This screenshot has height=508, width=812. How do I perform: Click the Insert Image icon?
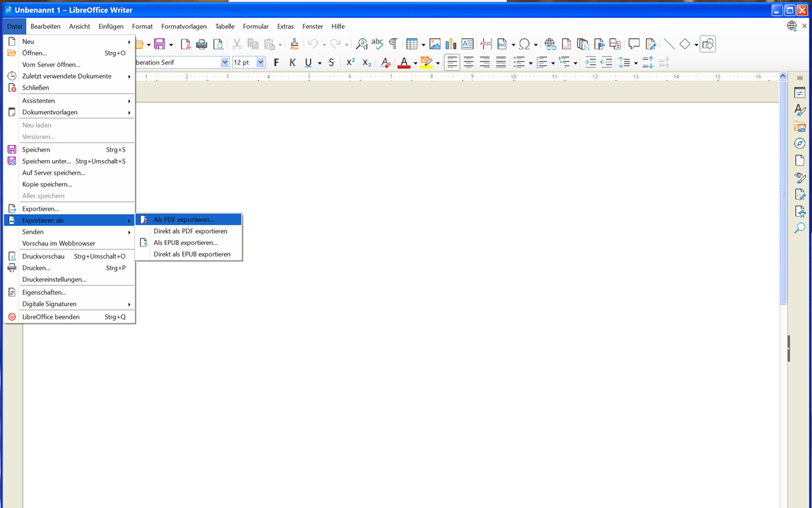point(435,44)
